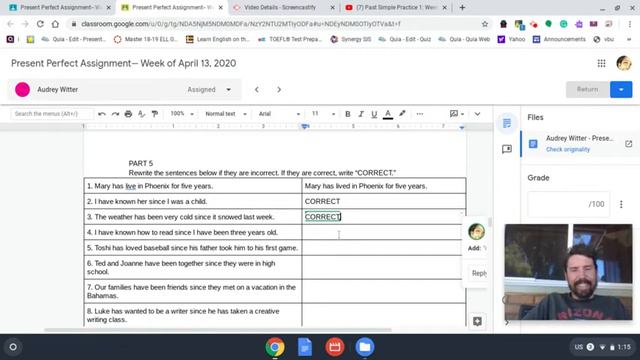The image size is (640, 360).
Task: Print the document via the printer icon
Action: pos(128,114)
